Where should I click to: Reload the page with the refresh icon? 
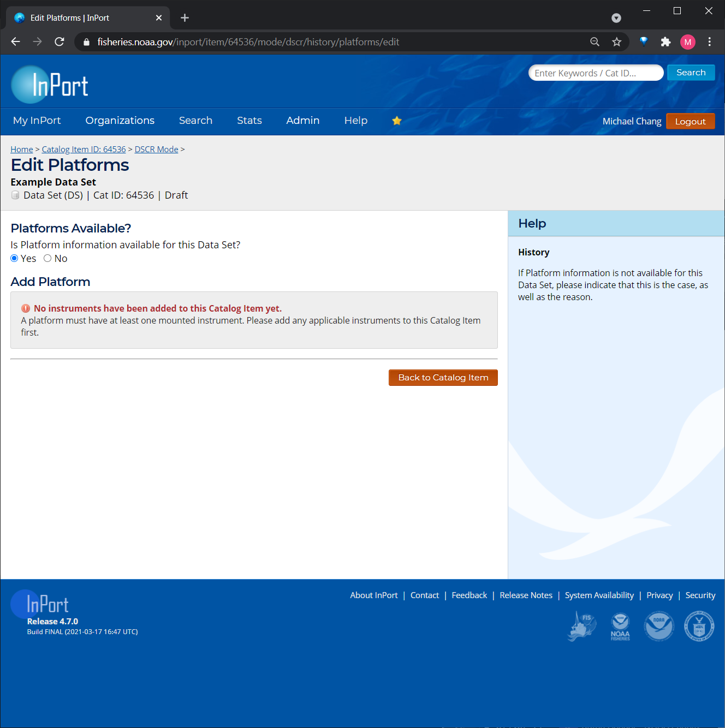(x=60, y=42)
